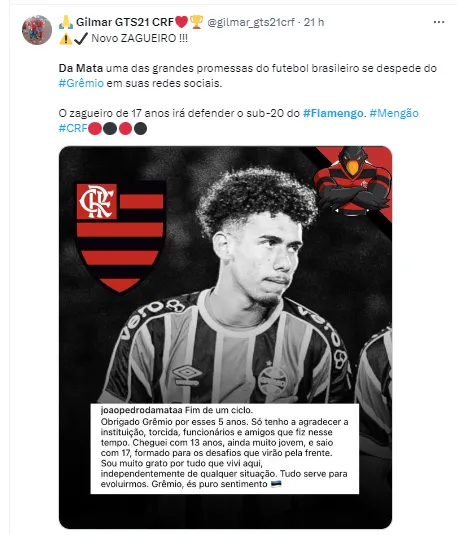Open the three-dot more options menu
Viewport: 457px width, 535px height.
click(x=439, y=22)
